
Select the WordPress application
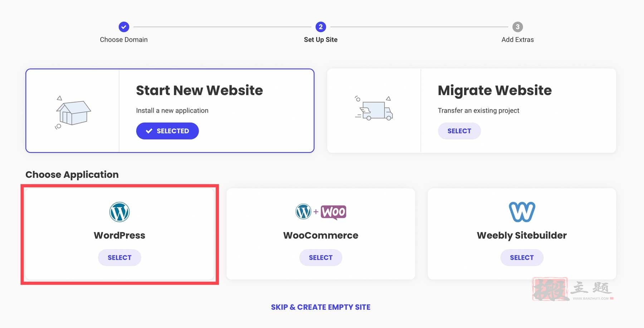click(x=119, y=258)
